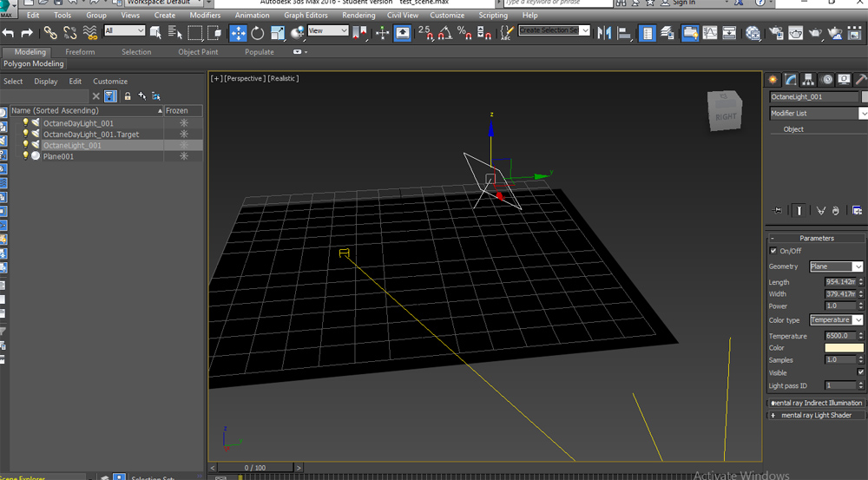The width and height of the screenshot is (868, 480).
Task: Open the Rendering menu
Action: (358, 15)
